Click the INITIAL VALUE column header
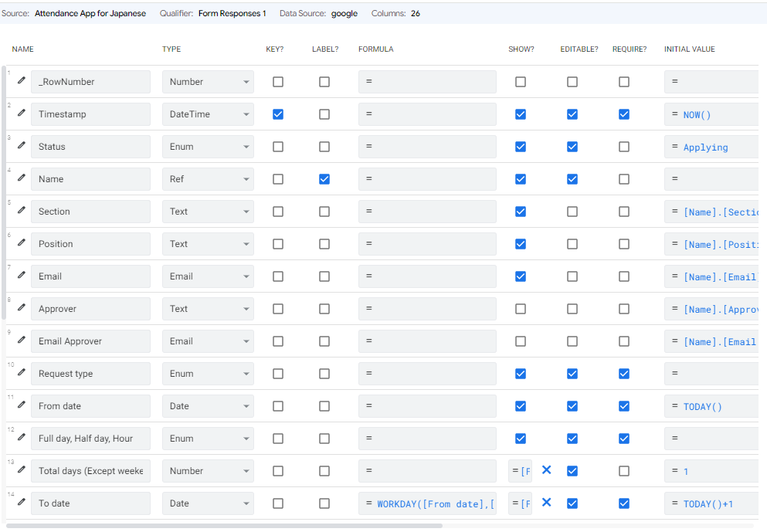This screenshot has height=532, width=767. (x=689, y=49)
